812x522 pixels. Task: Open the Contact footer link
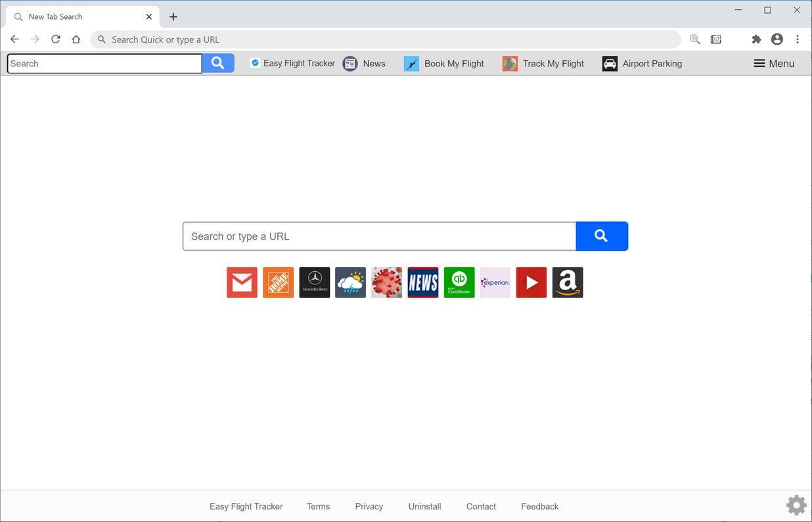[481, 506]
